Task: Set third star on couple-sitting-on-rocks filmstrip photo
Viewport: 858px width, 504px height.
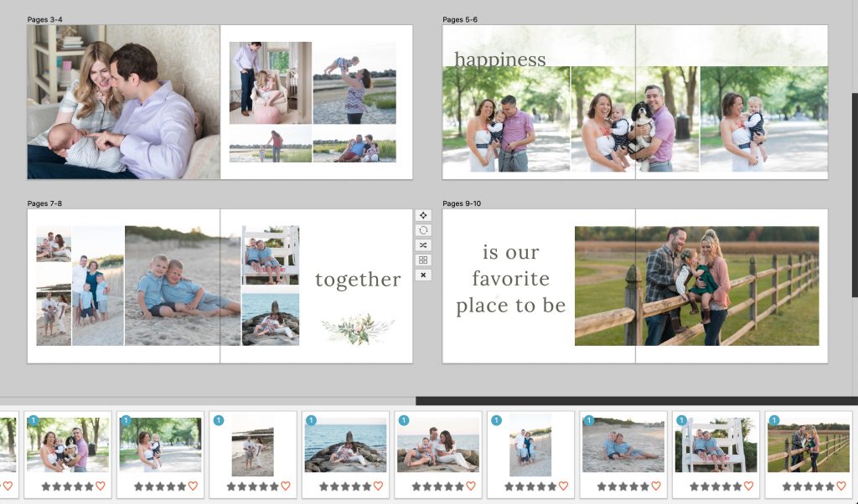Action: (x=438, y=486)
